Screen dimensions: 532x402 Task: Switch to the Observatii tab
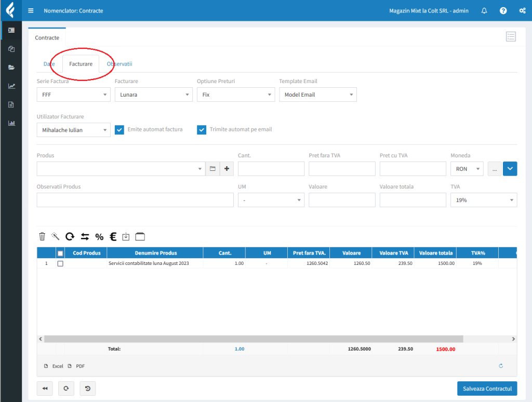[x=119, y=64]
